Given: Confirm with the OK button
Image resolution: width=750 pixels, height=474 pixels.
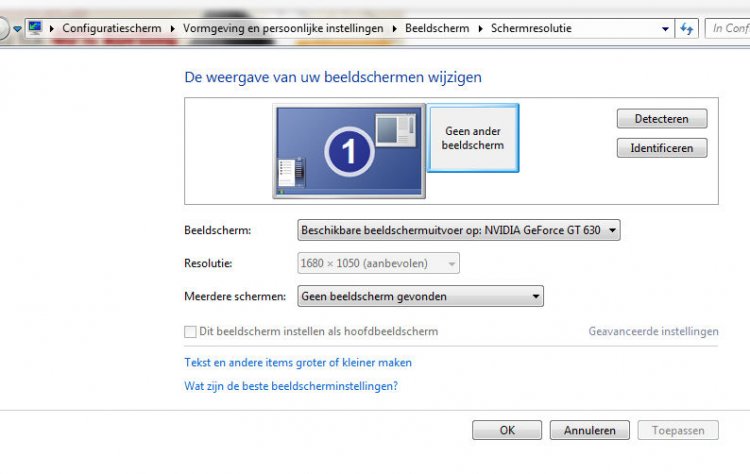Looking at the screenshot, I should tap(507, 430).
